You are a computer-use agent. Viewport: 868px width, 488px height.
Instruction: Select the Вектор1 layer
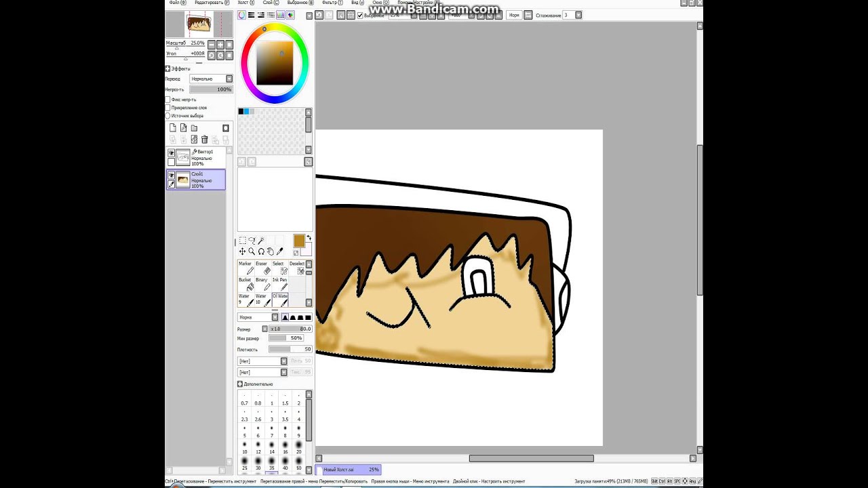click(x=196, y=157)
